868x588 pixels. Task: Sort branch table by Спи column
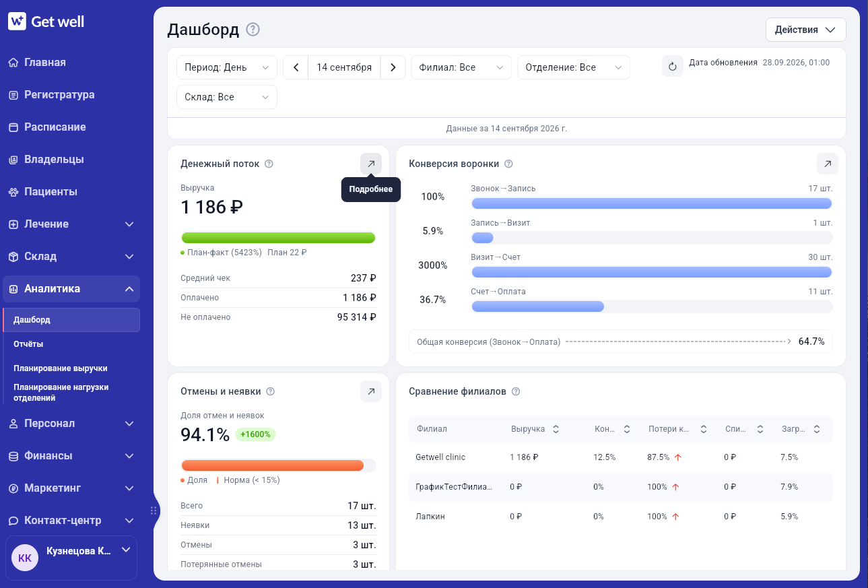[x=760, y=429]
